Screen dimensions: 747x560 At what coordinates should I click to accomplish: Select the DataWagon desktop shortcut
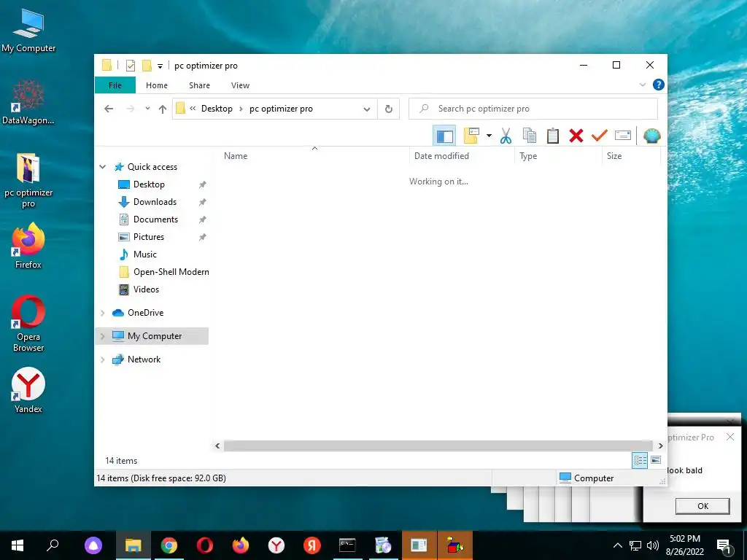28,102
